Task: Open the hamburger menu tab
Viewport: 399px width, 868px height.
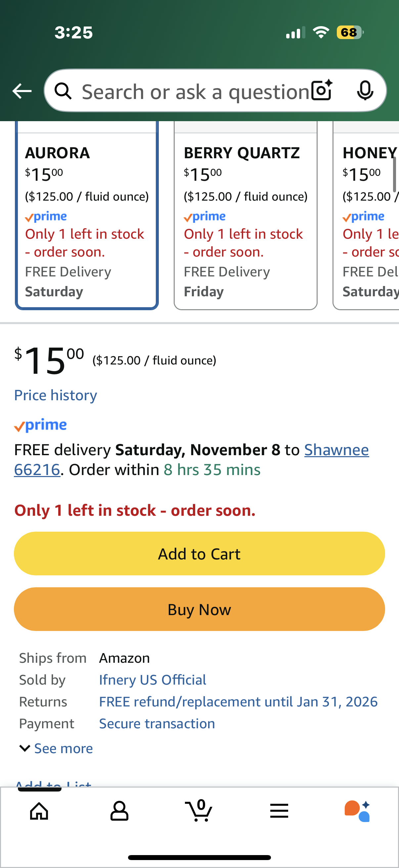Action: [279, 811]
